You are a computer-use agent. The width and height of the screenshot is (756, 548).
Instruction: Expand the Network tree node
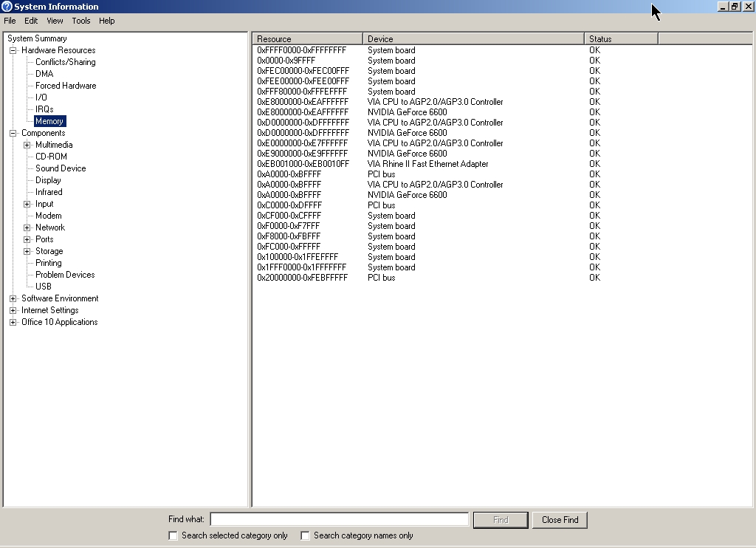pos(27,227)
